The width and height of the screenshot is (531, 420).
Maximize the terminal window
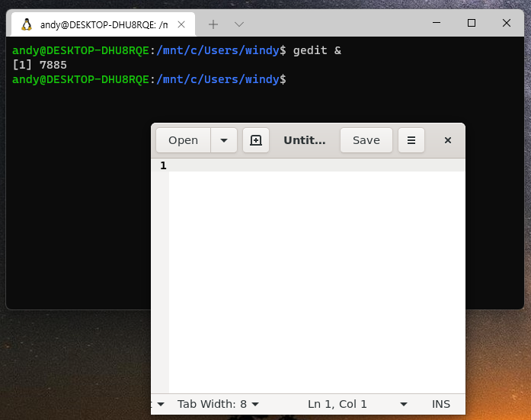(472, 23)
